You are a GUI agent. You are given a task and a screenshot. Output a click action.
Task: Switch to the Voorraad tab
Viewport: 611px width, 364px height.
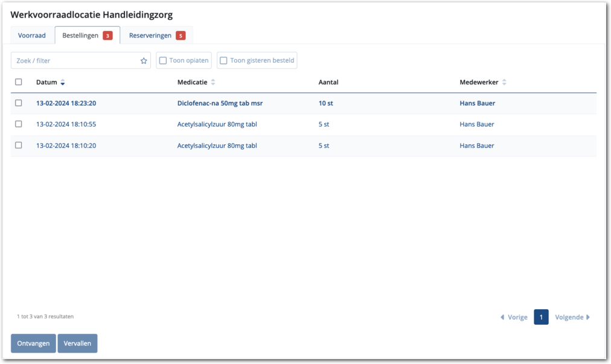point(32,36)
